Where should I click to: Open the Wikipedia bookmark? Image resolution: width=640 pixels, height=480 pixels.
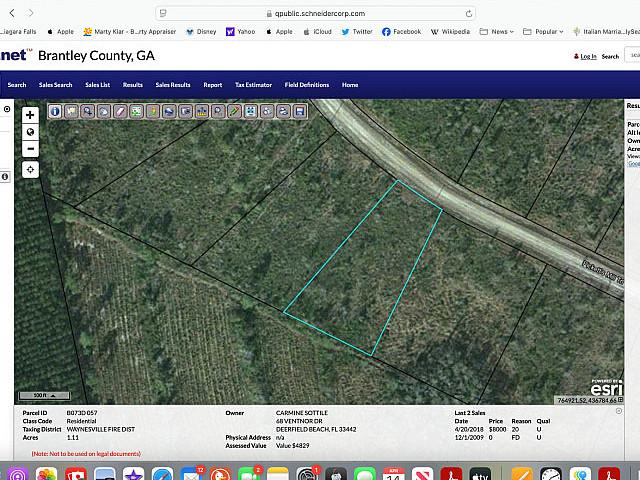450,31
